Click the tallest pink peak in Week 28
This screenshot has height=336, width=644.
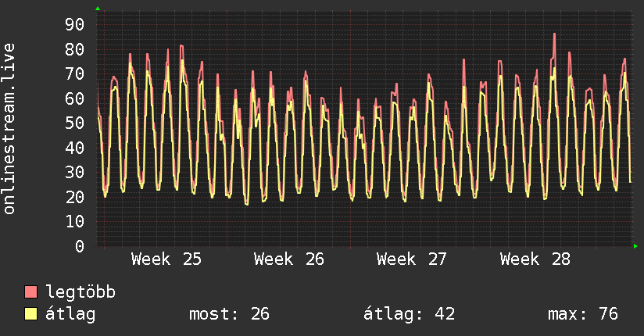coord(554,34)
